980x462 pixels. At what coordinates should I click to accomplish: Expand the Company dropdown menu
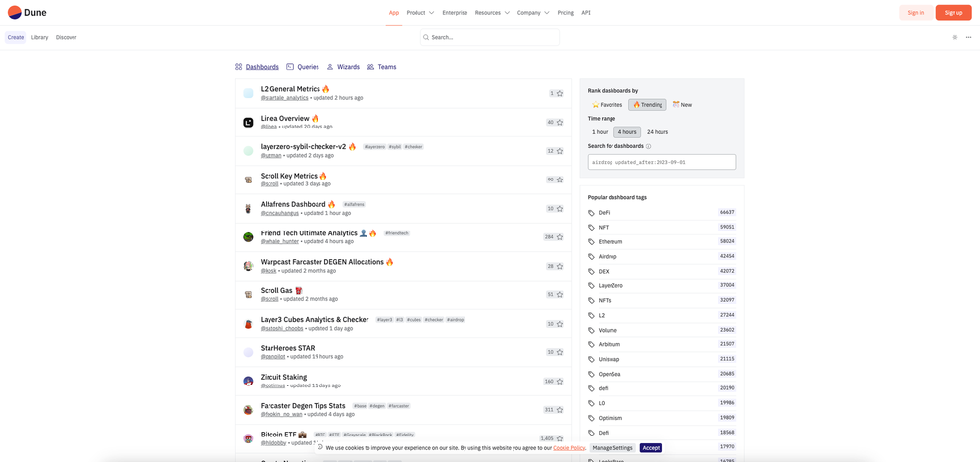[533, 13]
